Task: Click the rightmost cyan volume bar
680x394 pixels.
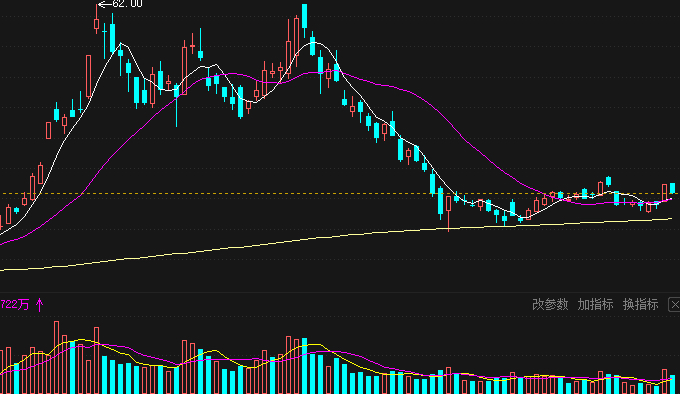Action: [x=672, y=384]
